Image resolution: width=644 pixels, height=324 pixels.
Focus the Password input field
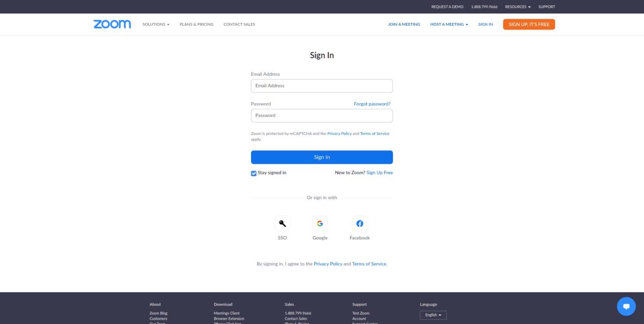[x=322, y=116]
